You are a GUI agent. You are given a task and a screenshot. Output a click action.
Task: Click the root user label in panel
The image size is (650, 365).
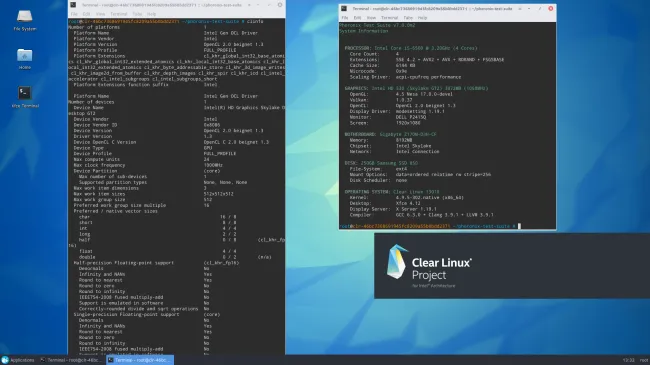643,360
